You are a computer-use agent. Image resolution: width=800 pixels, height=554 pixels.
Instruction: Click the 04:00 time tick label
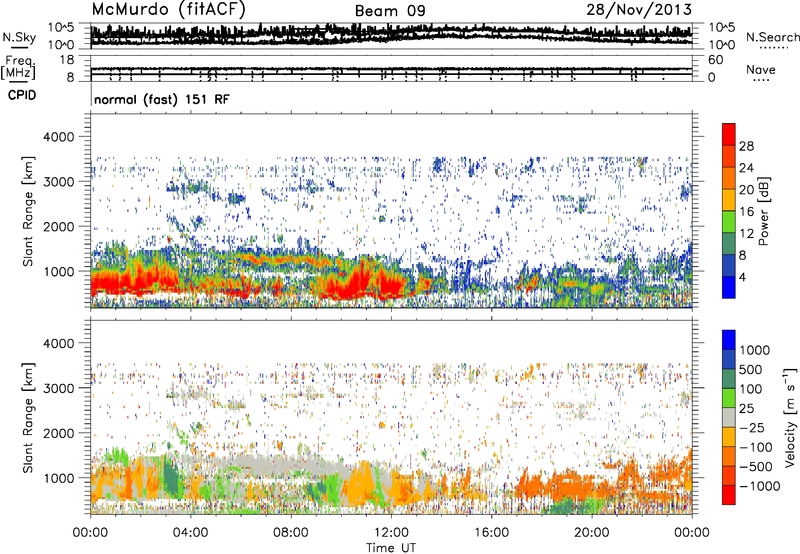coord(190,533)
